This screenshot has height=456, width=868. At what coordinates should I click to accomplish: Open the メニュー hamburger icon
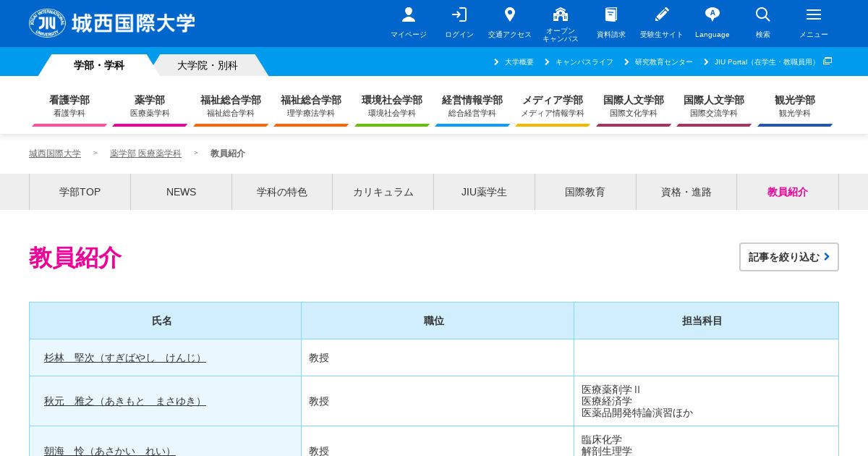(x=814, y=14)
